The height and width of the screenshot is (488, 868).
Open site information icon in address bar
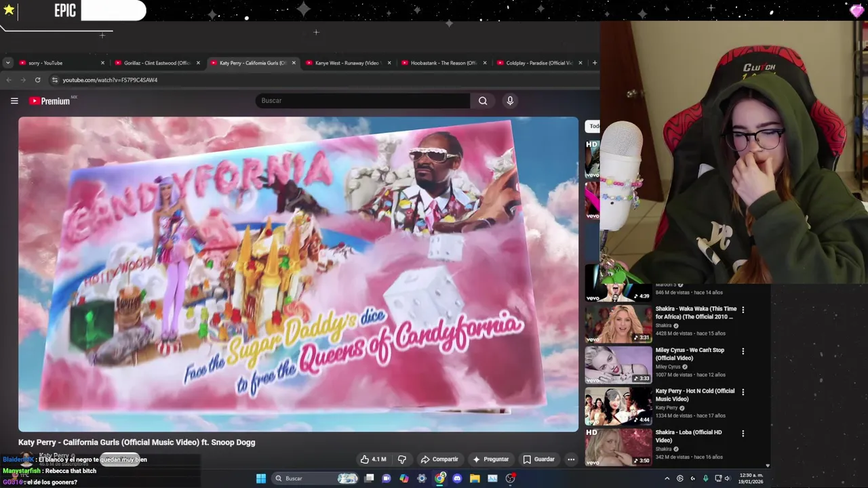coord(55,80)
